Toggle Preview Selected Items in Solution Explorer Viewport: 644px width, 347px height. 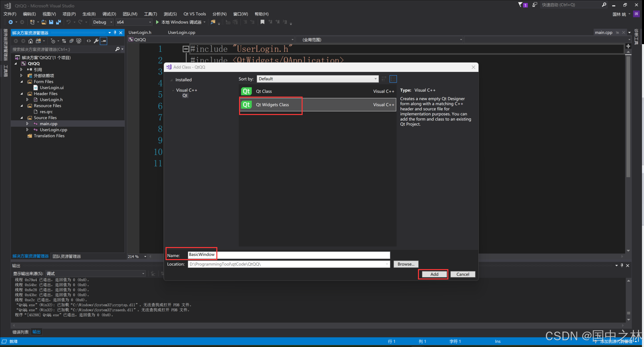pyautogui.click(x=104, y=41)
